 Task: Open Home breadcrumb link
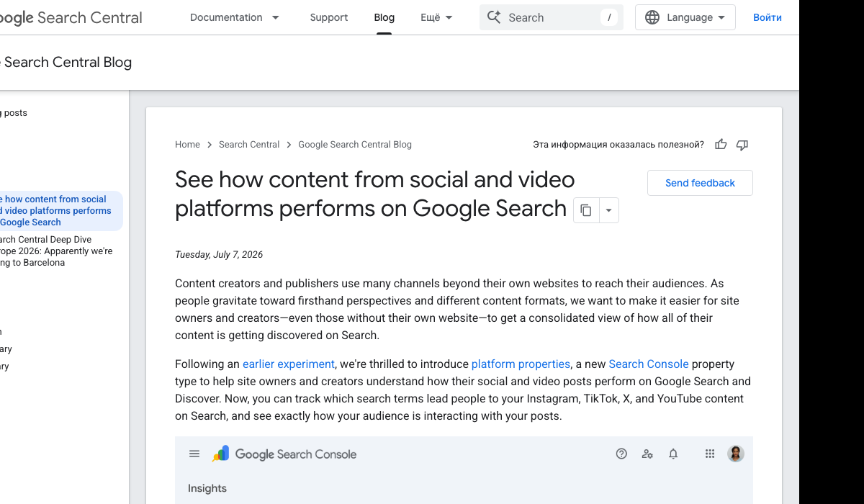[x=187, y=145]
